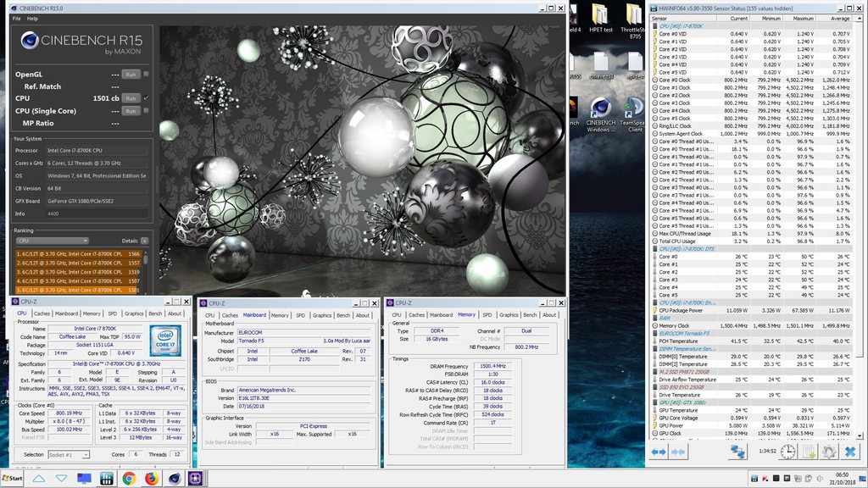Open HWiNFO remote network monitoring icon
Viewport: 868px width, 488px height.
pyautogui.click(x=737, y=452)
